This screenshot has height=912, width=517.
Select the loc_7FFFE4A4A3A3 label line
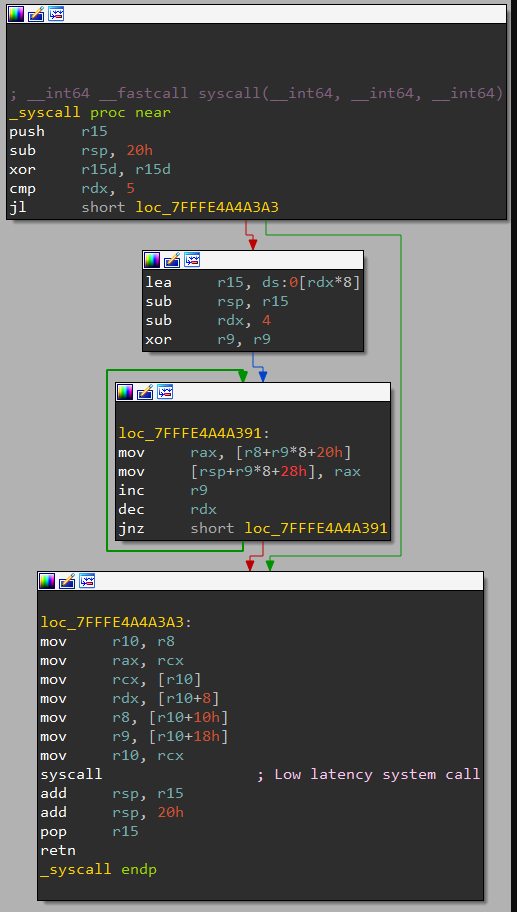pyautogui.click(x=116, y=622)
